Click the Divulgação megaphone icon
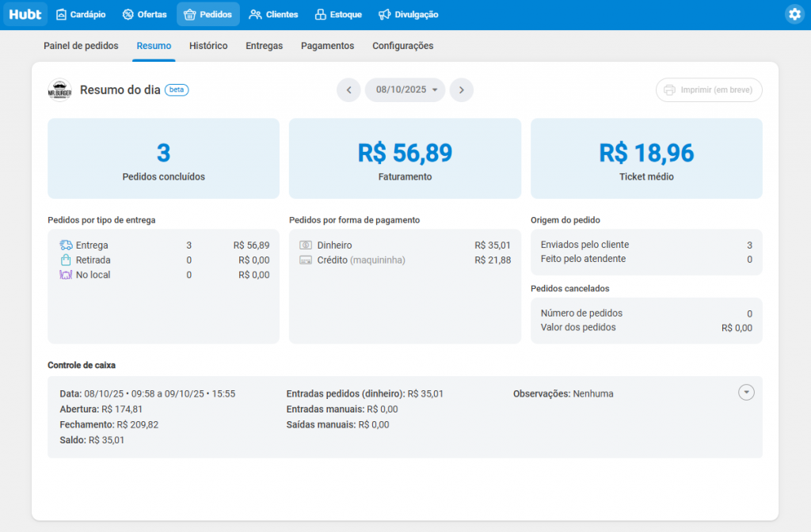 click(385, 13)
